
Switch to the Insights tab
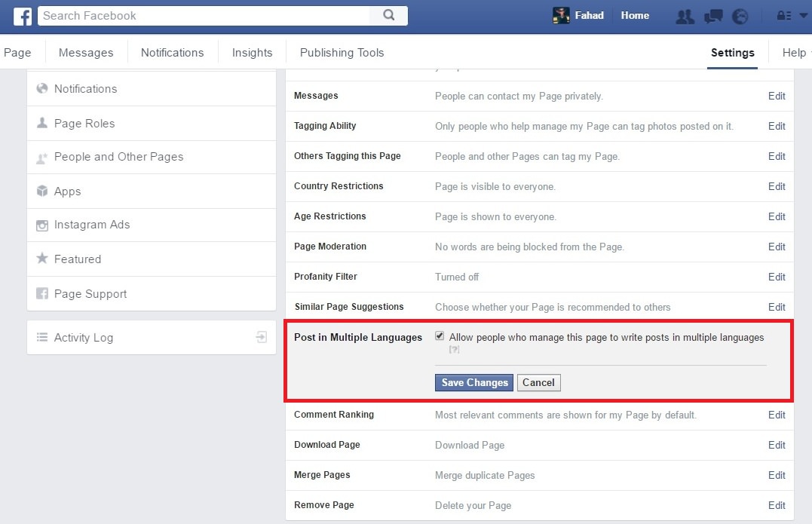252,53
